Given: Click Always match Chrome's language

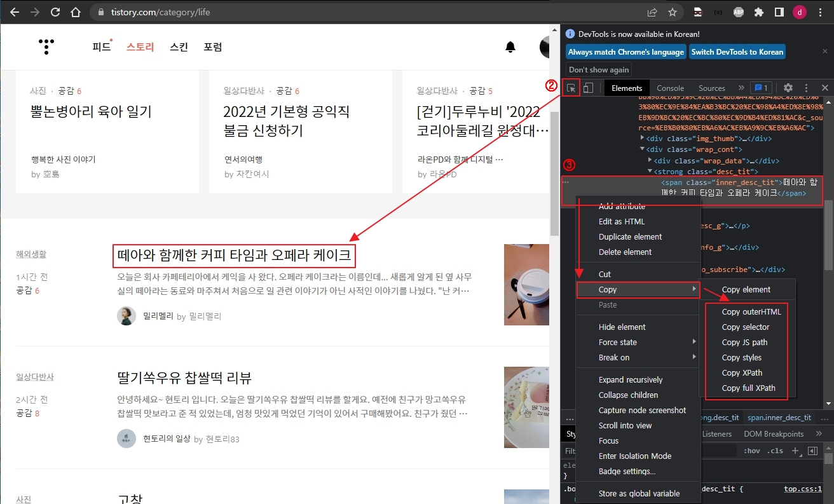Looking at the screenshot, I should [x=626, y=52].
